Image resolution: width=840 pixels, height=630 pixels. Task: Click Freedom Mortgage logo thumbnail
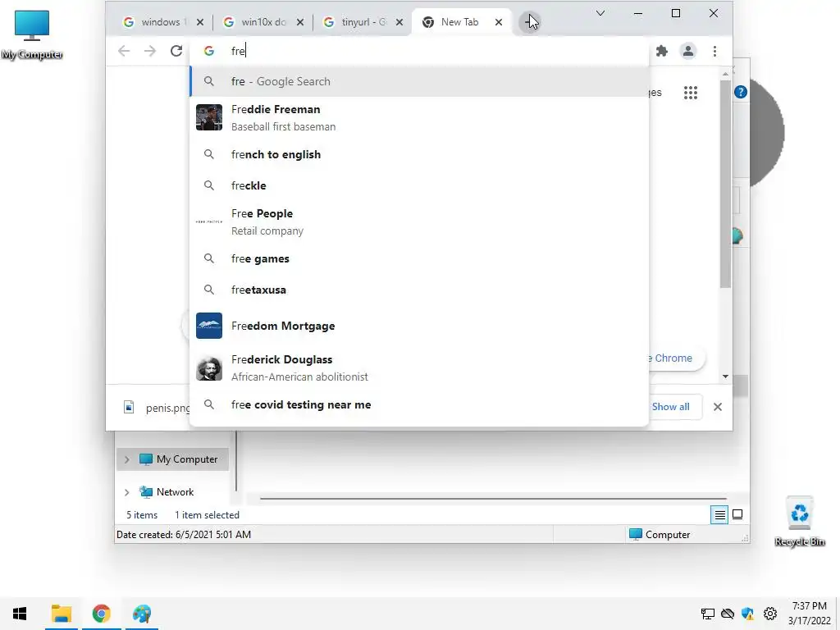click(x=209, y=326)
